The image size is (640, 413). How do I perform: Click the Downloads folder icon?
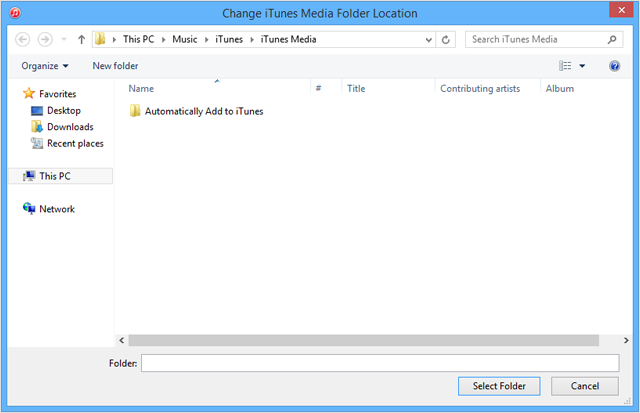pos(37,127)
